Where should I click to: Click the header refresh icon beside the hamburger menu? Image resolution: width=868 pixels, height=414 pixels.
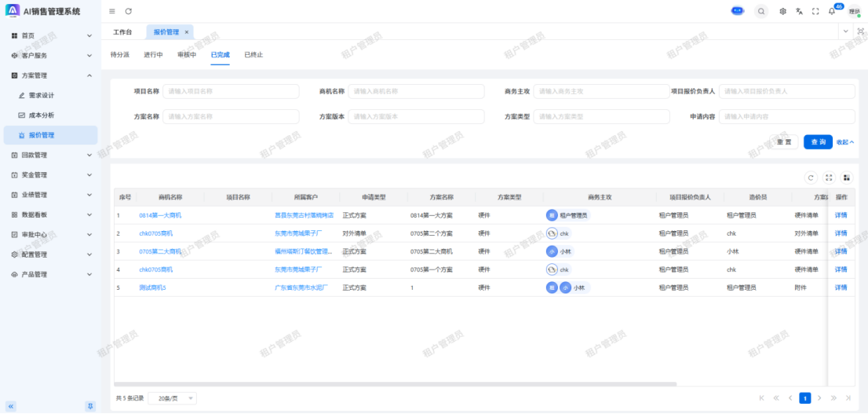coord(129,11)
